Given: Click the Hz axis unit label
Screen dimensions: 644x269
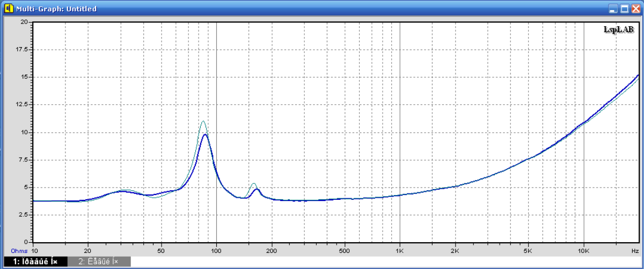Looking at the screenshot, I should (x=635, y=250).
